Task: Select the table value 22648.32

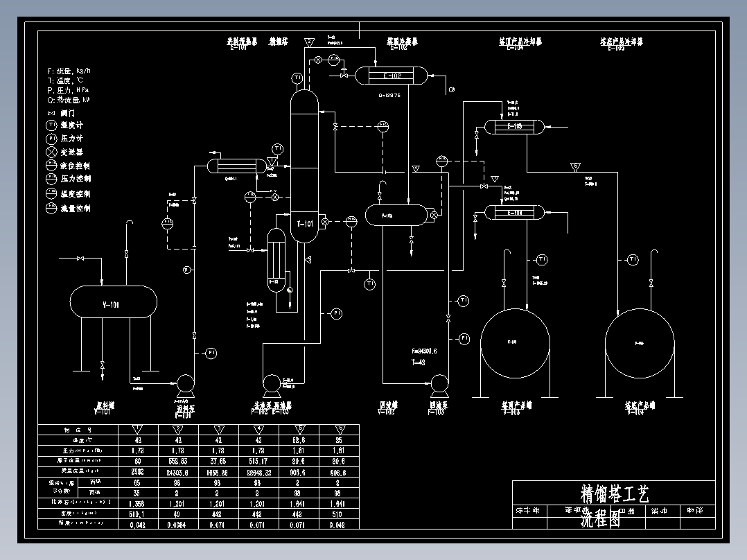Action: coord(258,472)
